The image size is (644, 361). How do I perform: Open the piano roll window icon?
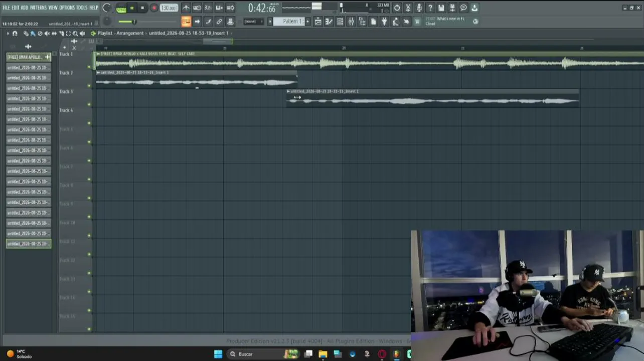click(329, 22)
